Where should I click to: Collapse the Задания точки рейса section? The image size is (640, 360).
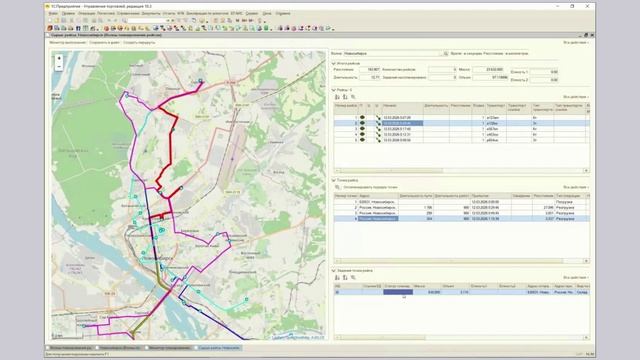[333, 270]
